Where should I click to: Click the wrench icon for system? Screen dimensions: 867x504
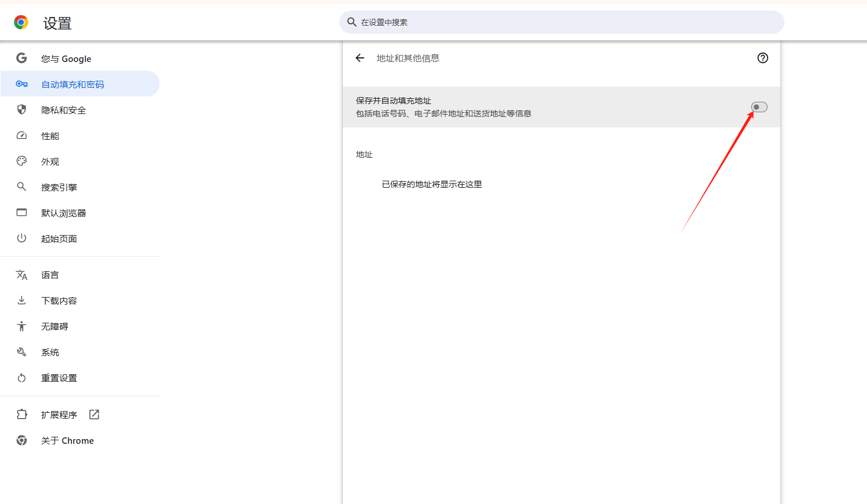(22, 352)
